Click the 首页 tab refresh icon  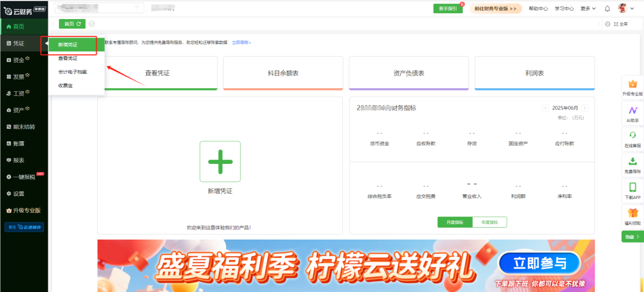click(79, 24)
